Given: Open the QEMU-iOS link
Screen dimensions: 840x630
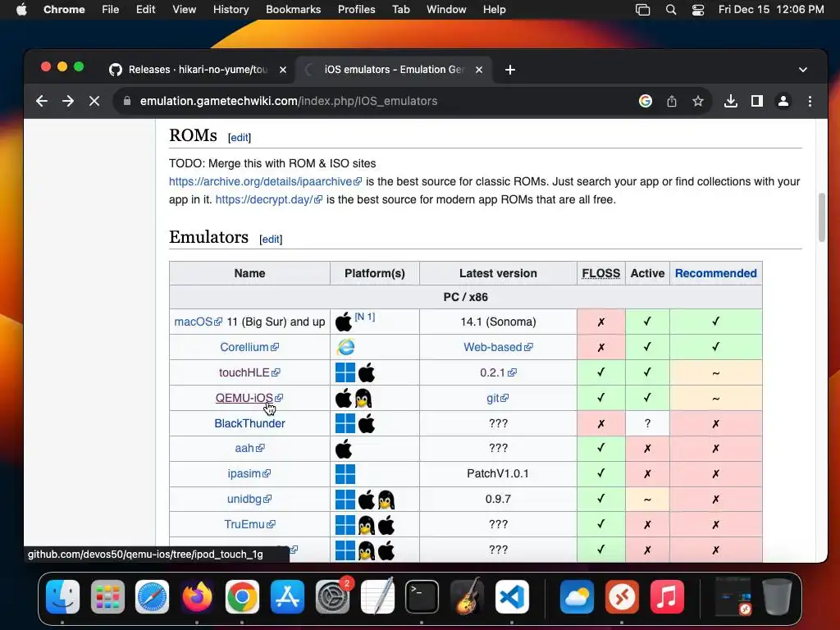Looking at the screenshot, I should (x=249, y=398).
